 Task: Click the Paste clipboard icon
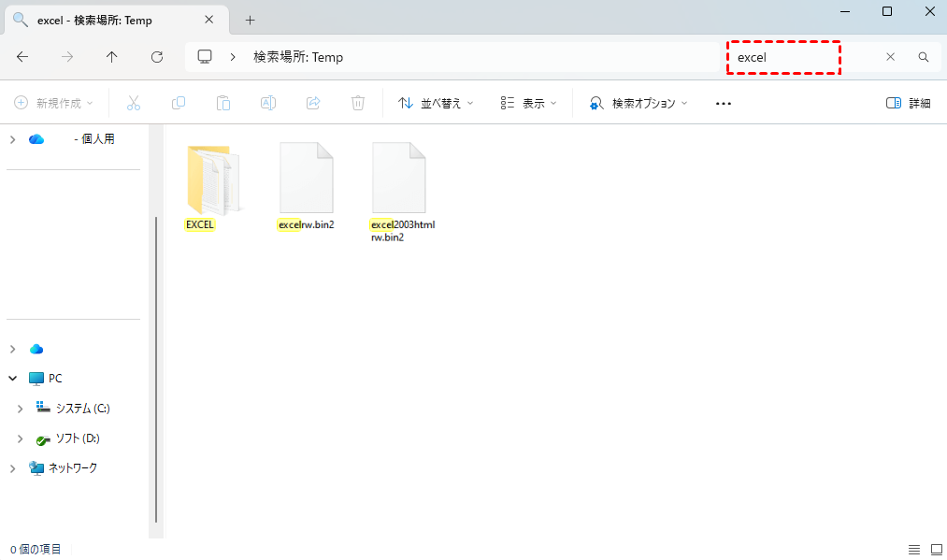coord(223,103)
